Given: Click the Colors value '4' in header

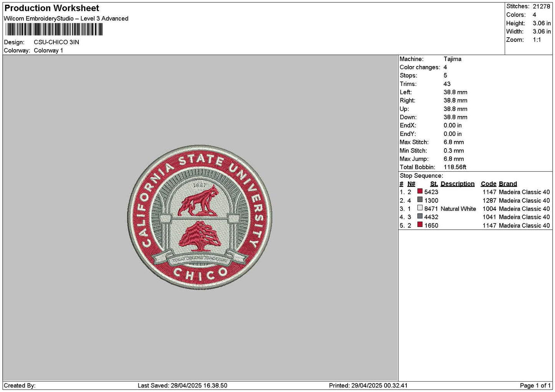Looking at the screenshot, I should (x=534, y=15).
